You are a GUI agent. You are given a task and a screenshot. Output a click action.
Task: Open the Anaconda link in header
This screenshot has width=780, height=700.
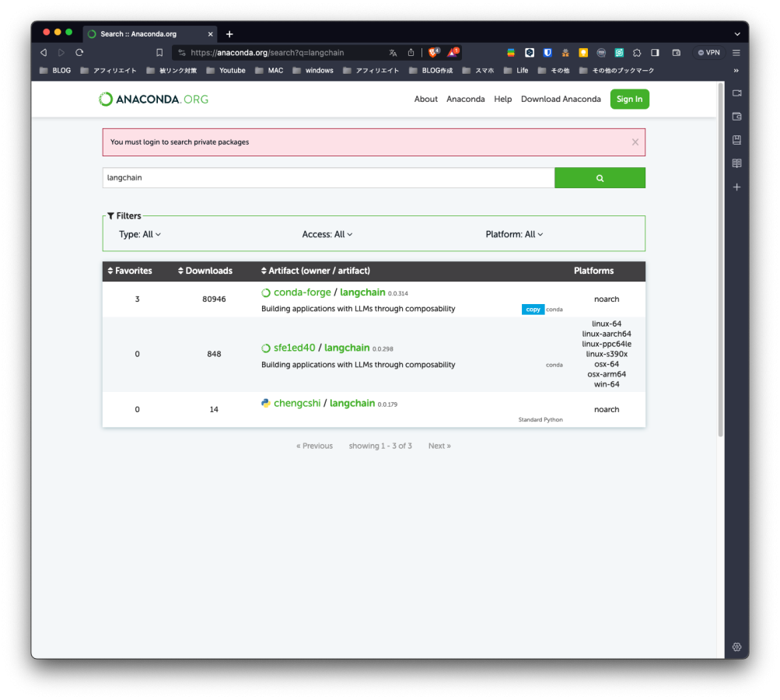tap(466, 99)
